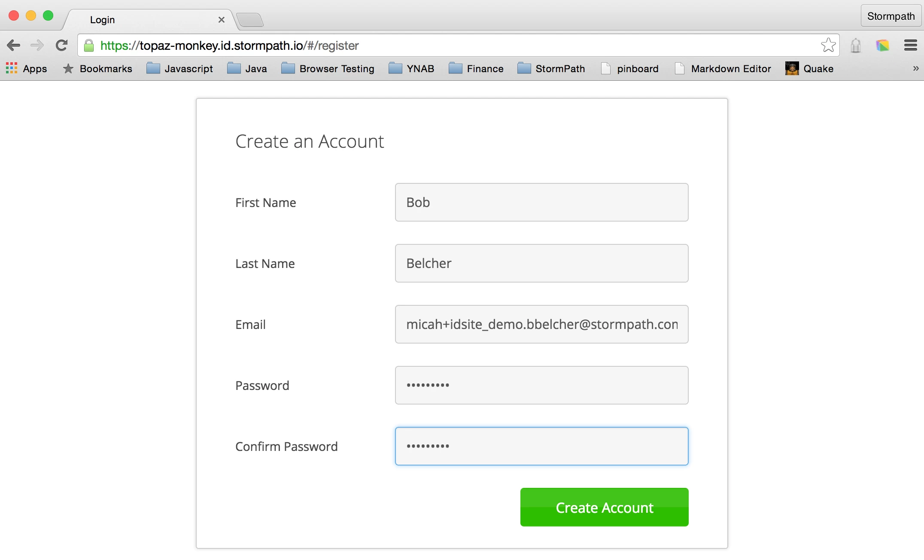Open the pinboard bookmark
The height and width of the screenshot is (560, 924).
pos(630,69)
